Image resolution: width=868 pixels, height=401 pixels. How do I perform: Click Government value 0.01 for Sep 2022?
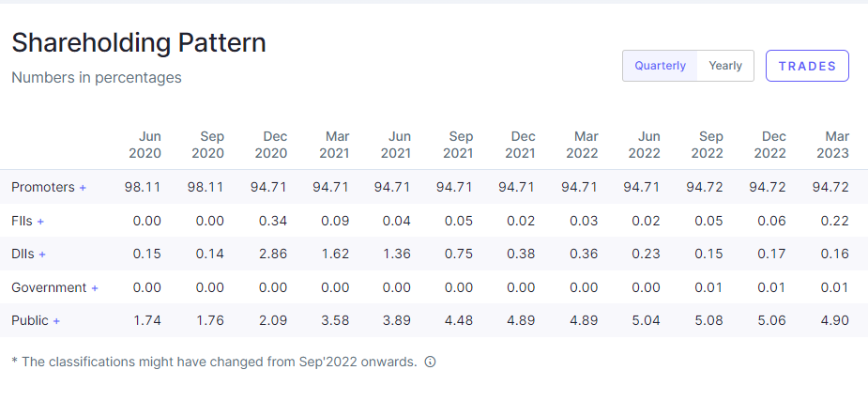pos(705,287)
